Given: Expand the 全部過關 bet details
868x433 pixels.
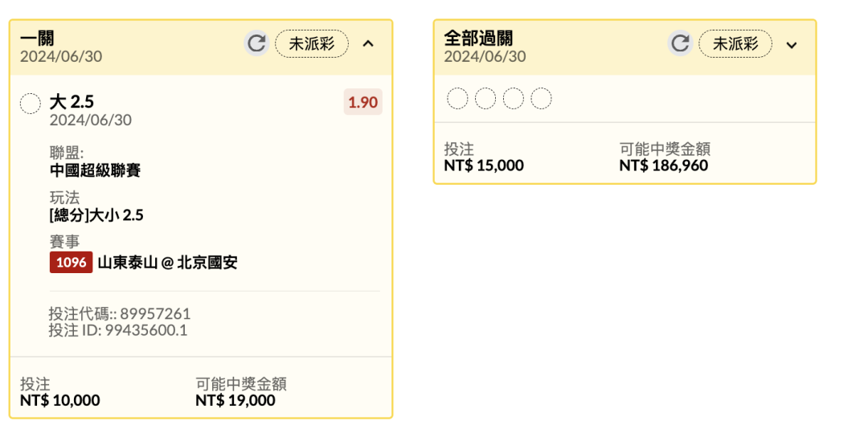Looking at the screenshot, I should (792, 44).
